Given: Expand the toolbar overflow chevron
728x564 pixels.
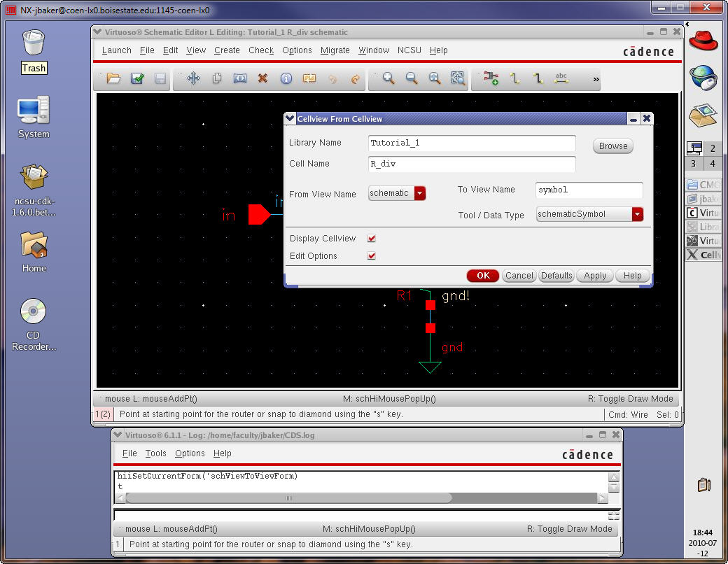Looking at the screenshot, I should pyautogui.click(x=596, y=80).
